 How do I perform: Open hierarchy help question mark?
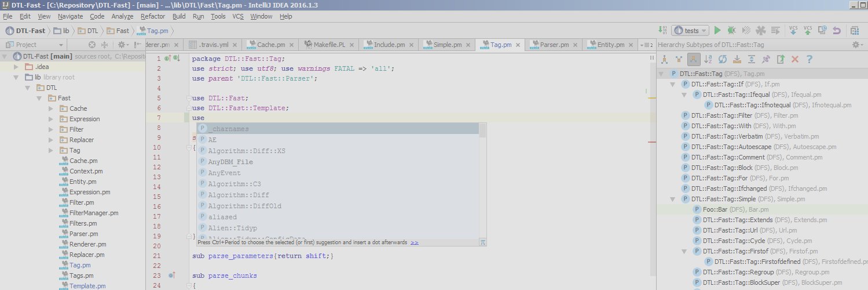pyautogui.click(x=810, y=59)
